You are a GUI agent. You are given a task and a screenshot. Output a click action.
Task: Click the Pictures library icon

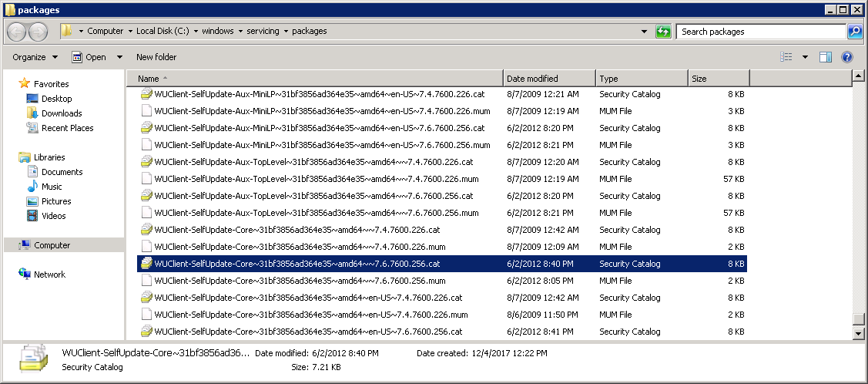coord(32,201)
